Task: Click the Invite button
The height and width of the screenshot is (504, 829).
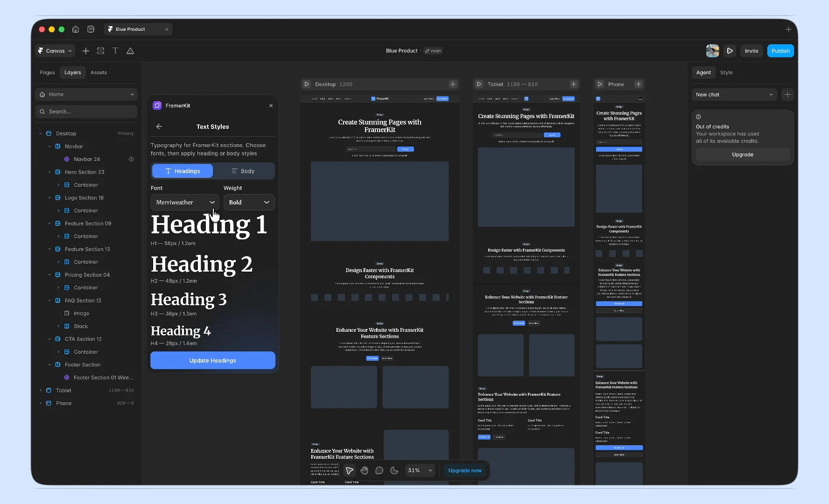Action: 752,51
